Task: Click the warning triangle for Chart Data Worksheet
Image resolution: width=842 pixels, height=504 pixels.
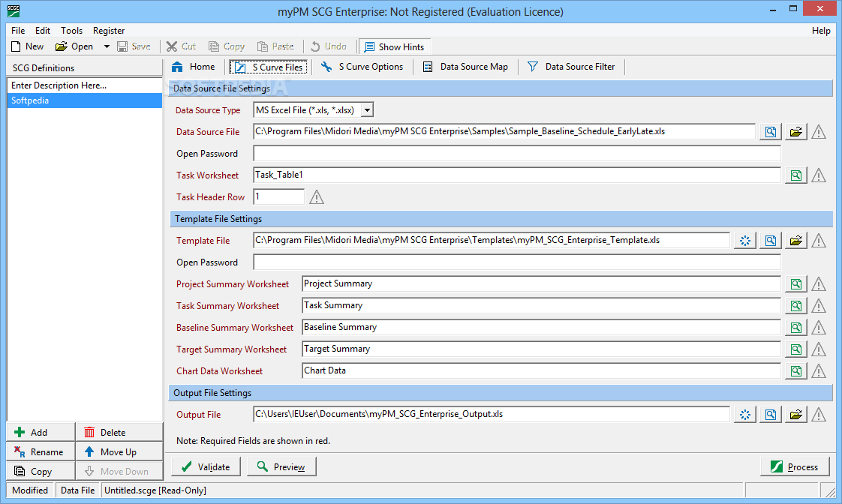Action: 819,371
